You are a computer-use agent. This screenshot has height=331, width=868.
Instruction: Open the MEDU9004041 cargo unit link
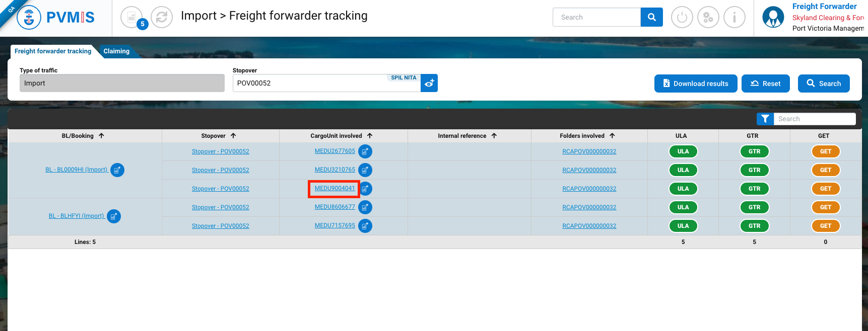point(335,188)
